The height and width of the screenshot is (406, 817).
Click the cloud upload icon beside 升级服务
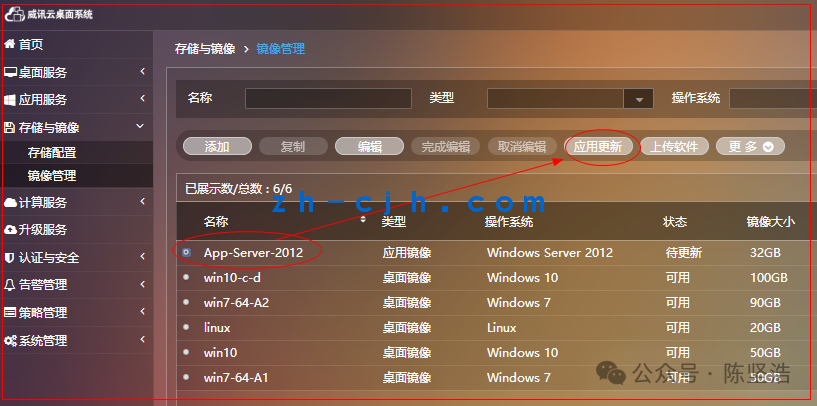coord(10,230)
